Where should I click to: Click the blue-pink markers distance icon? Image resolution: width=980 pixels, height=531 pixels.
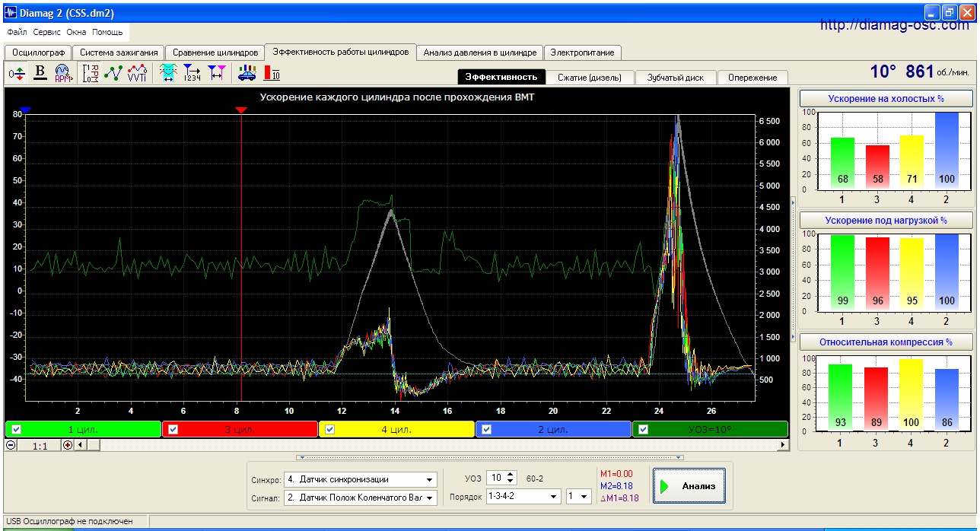coord(217,73)
